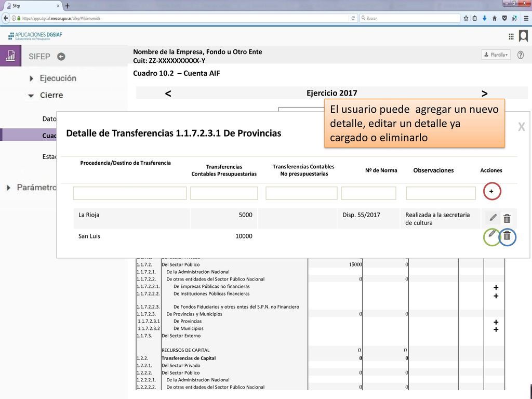Edit the La Rioja row pencil icon
532x399 pixels.
point(493,218)
